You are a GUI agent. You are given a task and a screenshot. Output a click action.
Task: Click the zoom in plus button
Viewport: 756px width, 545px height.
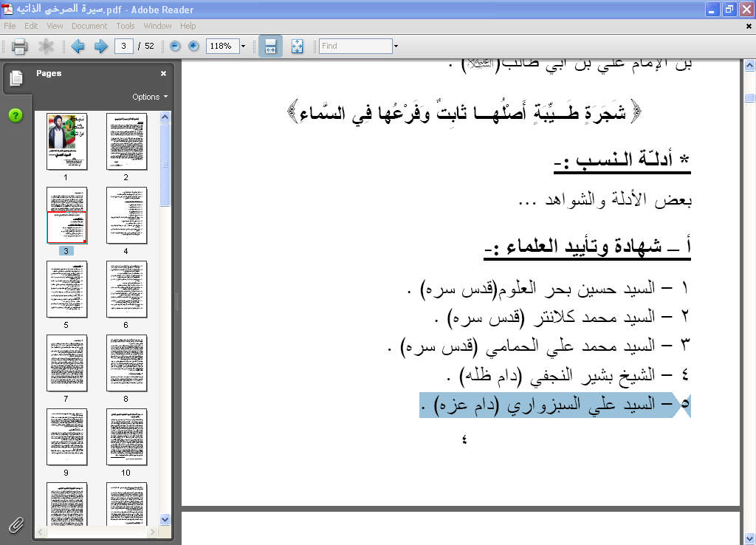pyautogui.click(x=193, y=46)
